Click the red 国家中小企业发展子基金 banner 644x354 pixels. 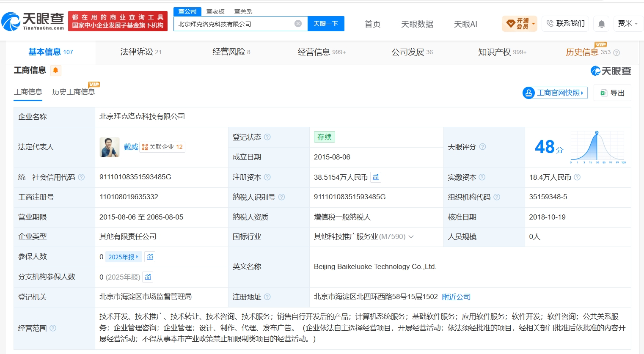tap(118, 21)
